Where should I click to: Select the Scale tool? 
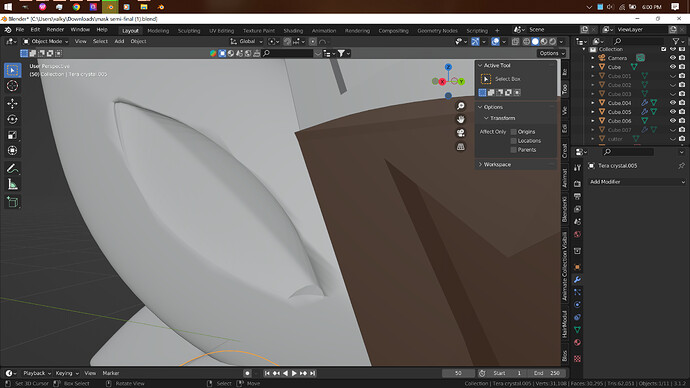12,135
